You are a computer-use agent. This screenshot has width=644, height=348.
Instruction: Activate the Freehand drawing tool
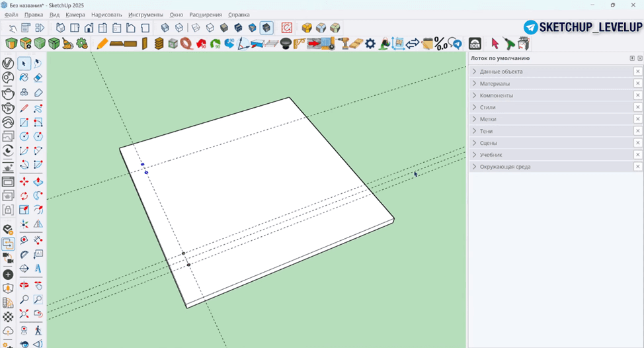[38, 108]
